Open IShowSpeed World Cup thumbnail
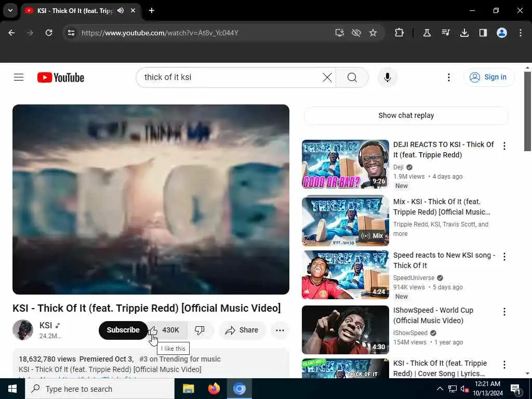 coord(345,330)
